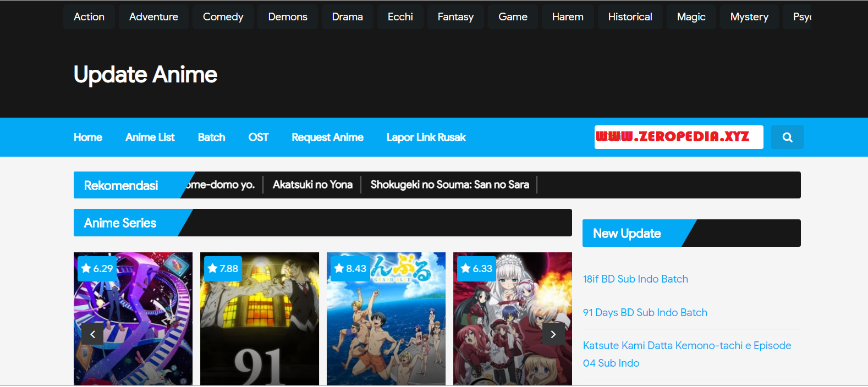The width and height of the screenshot is (868, 387).
Task: Open the Drama genre tag
Action: pyautogui.click(x=347, y=16)
